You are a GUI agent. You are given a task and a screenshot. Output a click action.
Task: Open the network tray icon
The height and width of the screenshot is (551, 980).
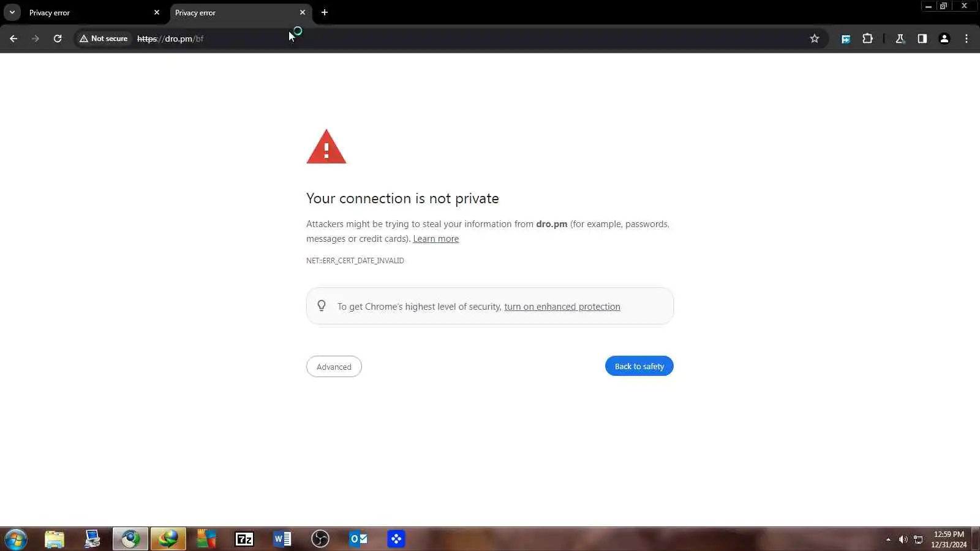[x=918, y=539]
